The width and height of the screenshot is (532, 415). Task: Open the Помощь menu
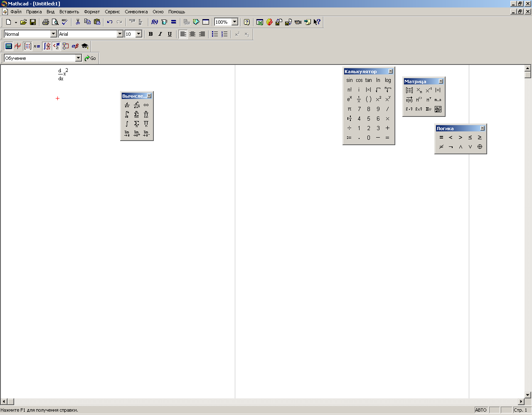(x=177, y=12)
